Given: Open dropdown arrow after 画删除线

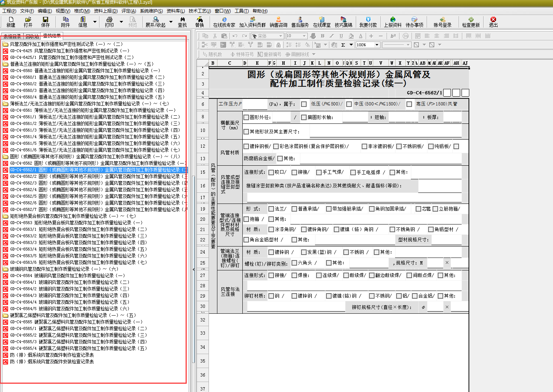Looking at the screenshot, I should pos(314,54).
